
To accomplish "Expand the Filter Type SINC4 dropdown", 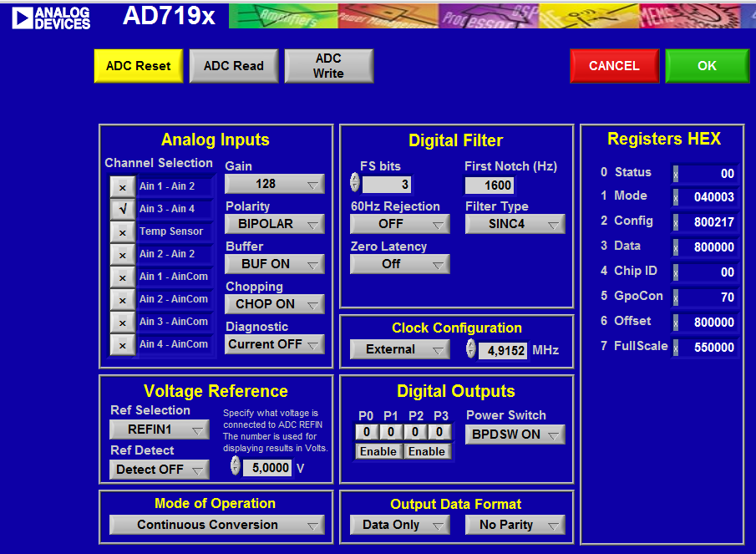I will tap(515, 224).
